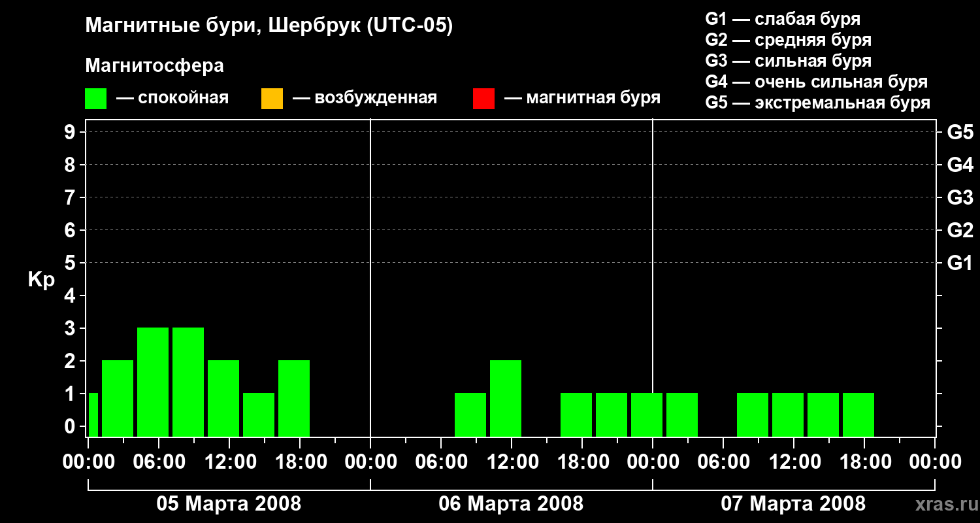This screenshot has height=523, width=980.
Task: Click the right-axis G2 label
Action: click(960, 230)
